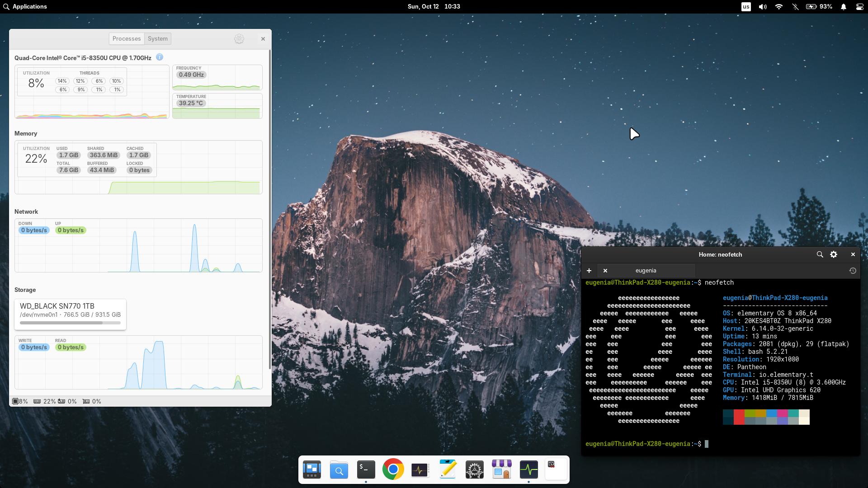The width and height of the screenshot is (868, 488).
Task: Click the WD_BLACK SN770 storage usage bar
Action: tap(70, 323)
